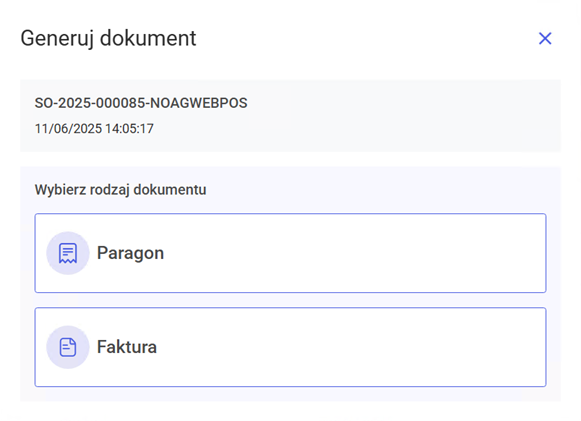Click the Wybierz rodzaj dokumentu heading
Image resolution: width=581 pixels, height=421 pixels.
120,190
